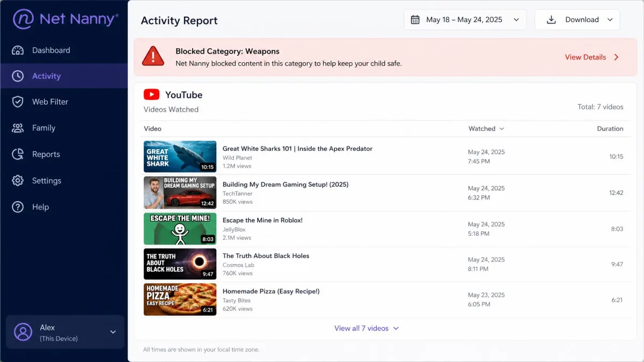Click the Dashboard gauge icon
The width and height of the screenshot is (644, 362).
click(x=18, y=50)
